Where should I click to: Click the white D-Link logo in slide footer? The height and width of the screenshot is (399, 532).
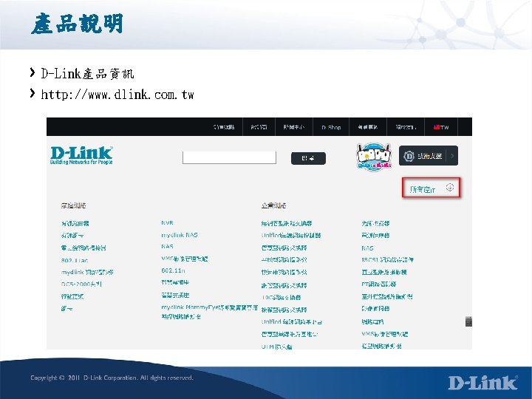tap(482, 383)
